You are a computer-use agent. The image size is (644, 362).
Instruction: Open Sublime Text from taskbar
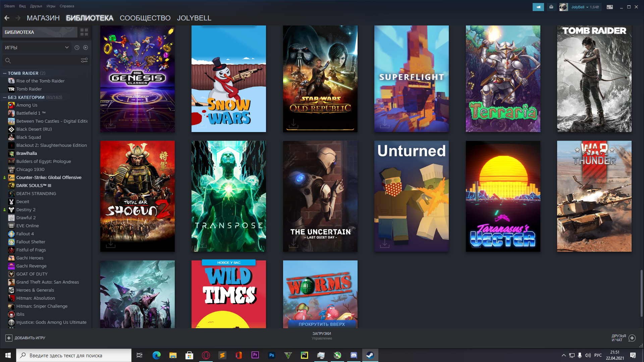tap(222, 355)
